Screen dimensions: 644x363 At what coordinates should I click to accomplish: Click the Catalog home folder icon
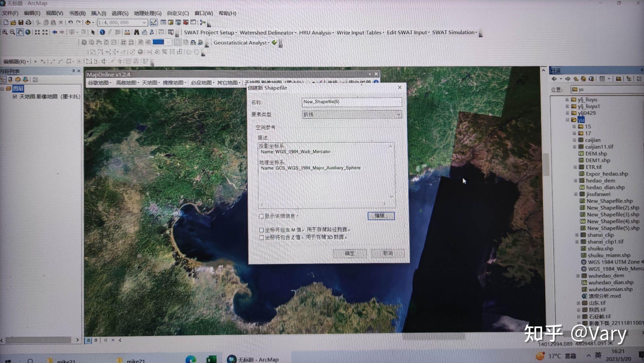[583, 79]
